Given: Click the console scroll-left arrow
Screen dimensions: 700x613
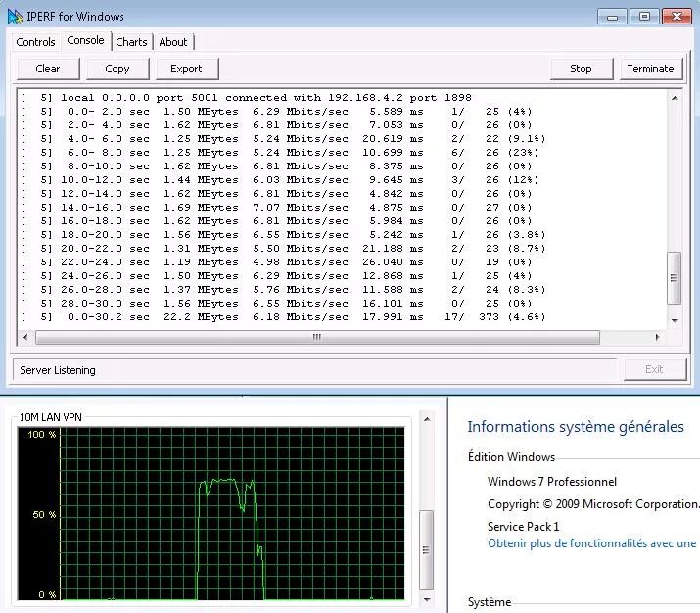Looking at the screenshot, I should [x=25, y=337].
